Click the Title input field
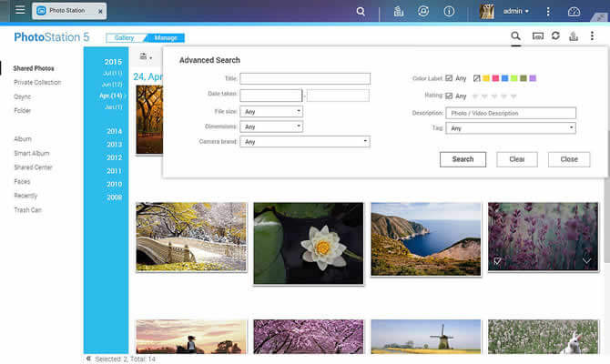Viewport: 610px width, 364px height. 305,79
